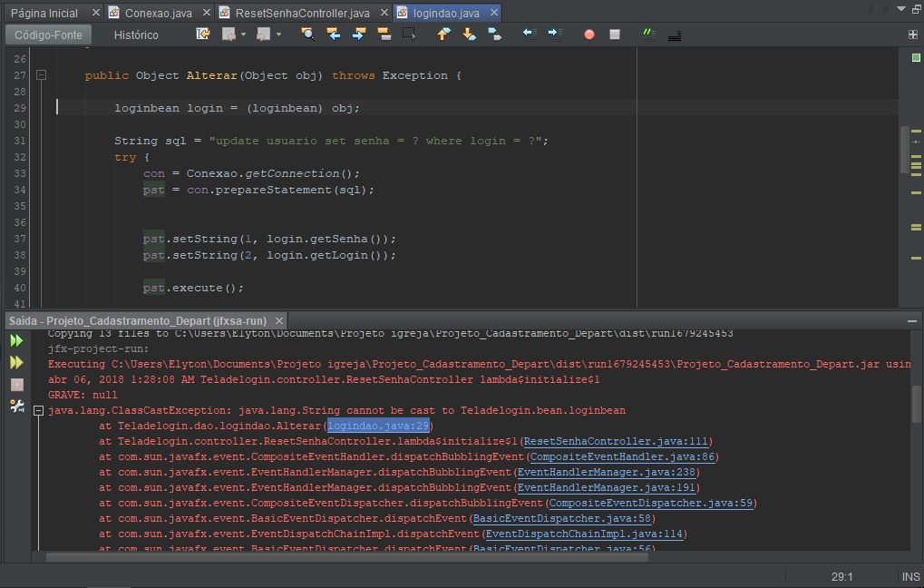Screen dimensions: 924x588
Task: Open logindao.java:29 stack trace link
Action: (x=378, y=426)
